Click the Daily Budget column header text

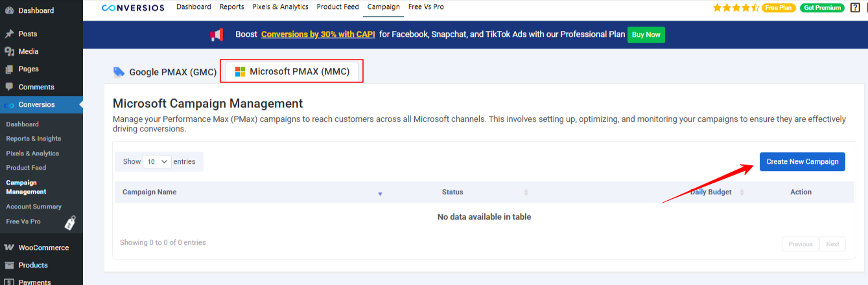711,192
